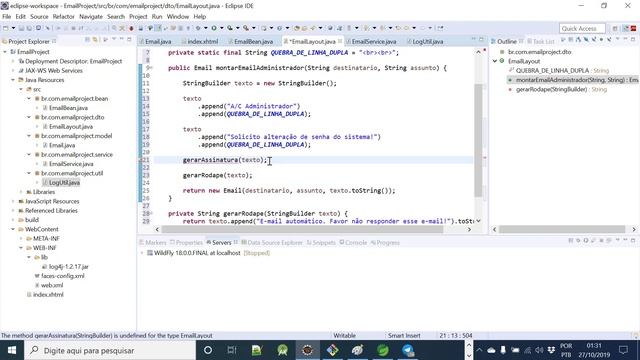
Task: Select log4j-1.2.17.jar in lib folder
Action: pyautogui.click(x=68, y=267)
